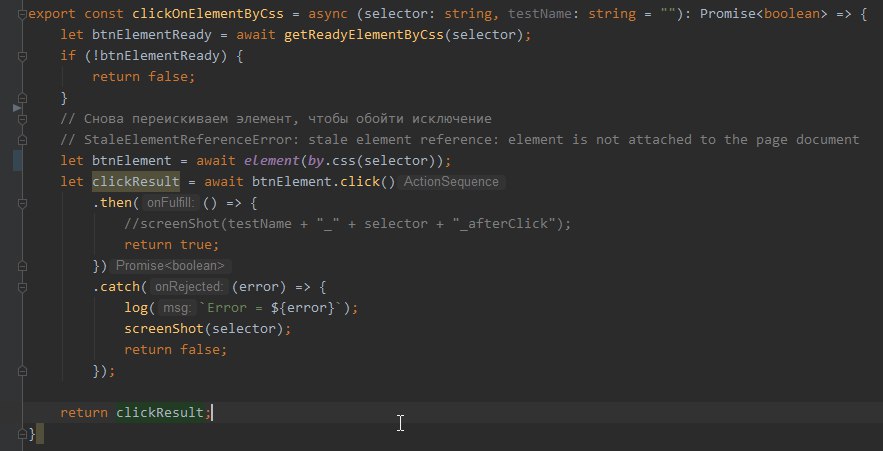Click the msg: parameter hint

coord(175,307)
